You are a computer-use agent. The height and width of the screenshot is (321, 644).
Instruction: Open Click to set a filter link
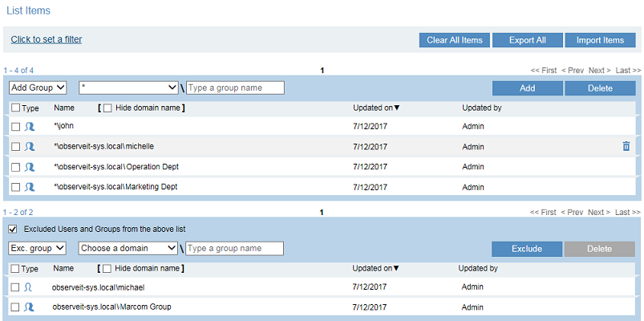point(47,39)
